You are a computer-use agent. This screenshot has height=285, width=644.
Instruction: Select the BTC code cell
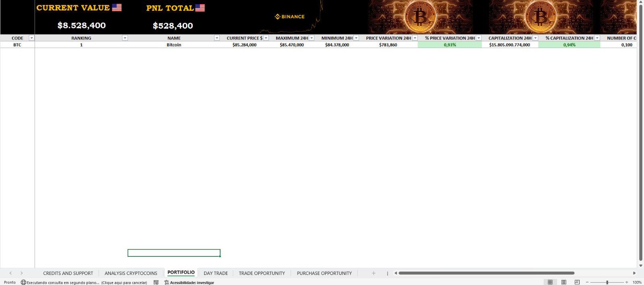[x=17, y=45]
